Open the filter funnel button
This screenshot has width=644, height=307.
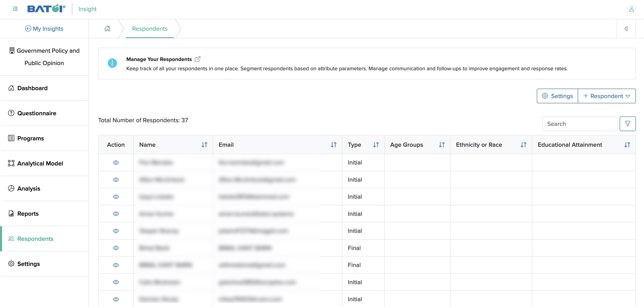click(628, 124)
